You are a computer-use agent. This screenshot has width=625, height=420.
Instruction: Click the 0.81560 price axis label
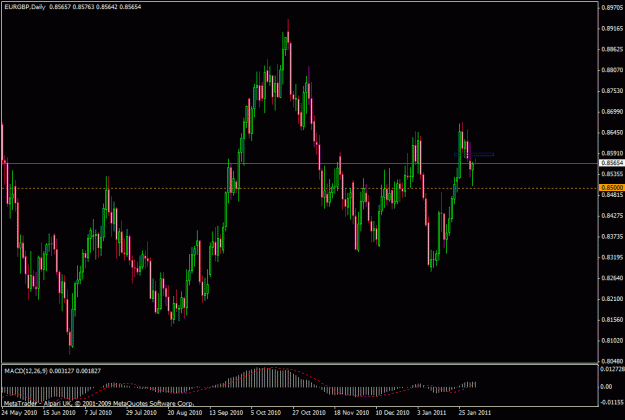point(612,320)
